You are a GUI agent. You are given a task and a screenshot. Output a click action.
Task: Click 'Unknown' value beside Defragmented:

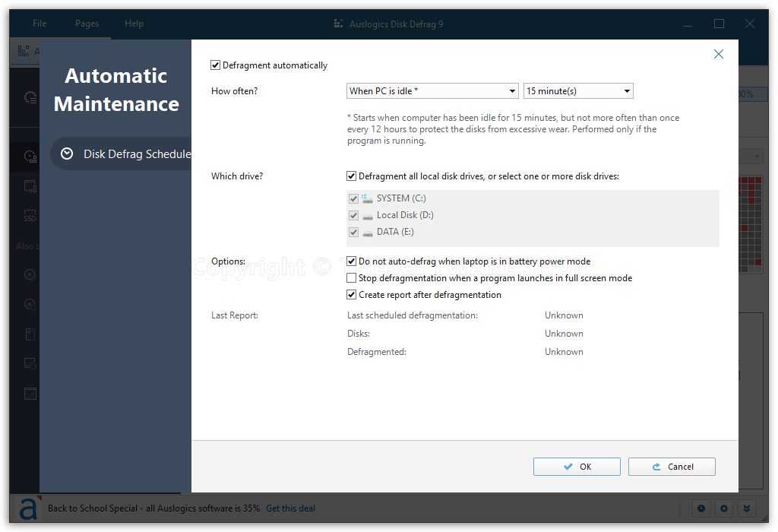pos(564,352)
